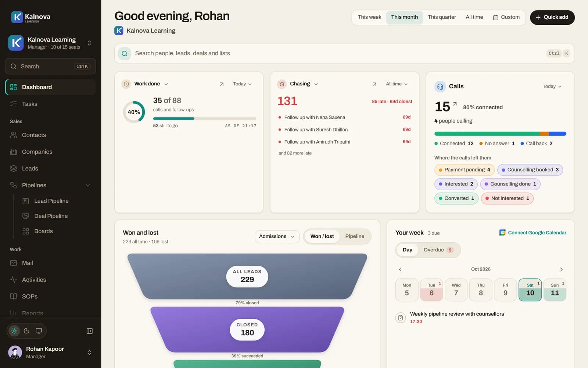Select This week range tab
588x368 pixels.
tap(369, 17)
